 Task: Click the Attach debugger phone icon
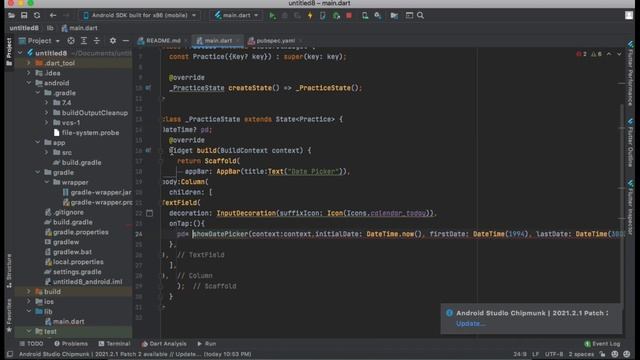pyautogui.click(x=323, y=16)
